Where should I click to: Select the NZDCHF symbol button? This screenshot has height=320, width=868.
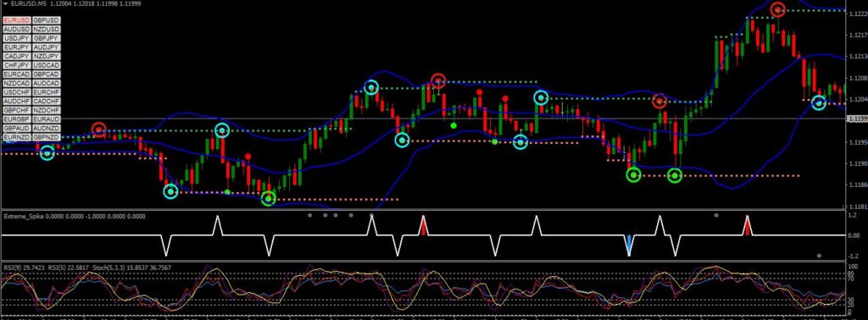[46, 110]
